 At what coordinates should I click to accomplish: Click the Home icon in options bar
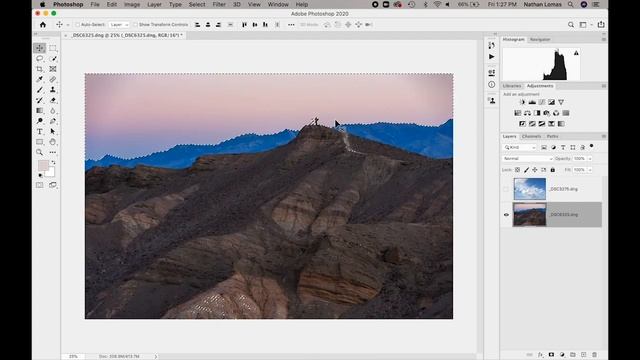[x=43, y=24]
